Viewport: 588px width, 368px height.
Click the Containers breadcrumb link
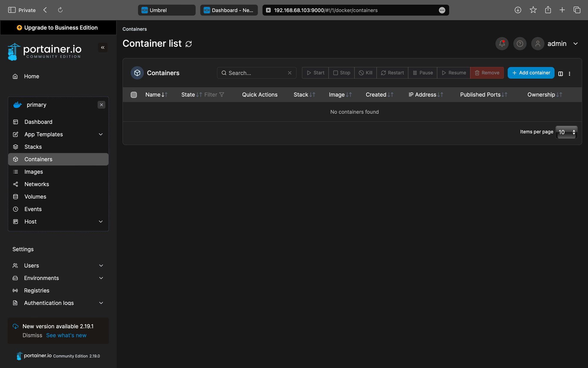(x=135, y=29)
